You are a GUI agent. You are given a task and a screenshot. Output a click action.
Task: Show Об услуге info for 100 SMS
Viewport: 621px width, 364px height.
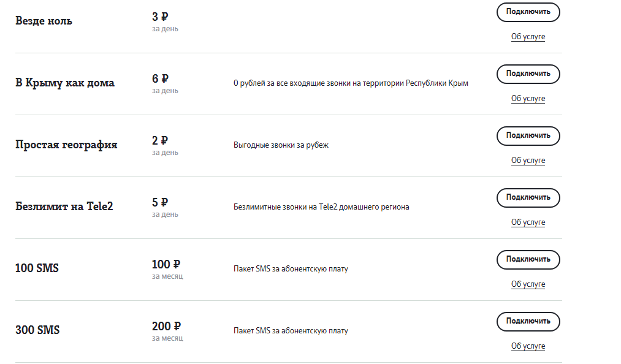coord(528,284)
